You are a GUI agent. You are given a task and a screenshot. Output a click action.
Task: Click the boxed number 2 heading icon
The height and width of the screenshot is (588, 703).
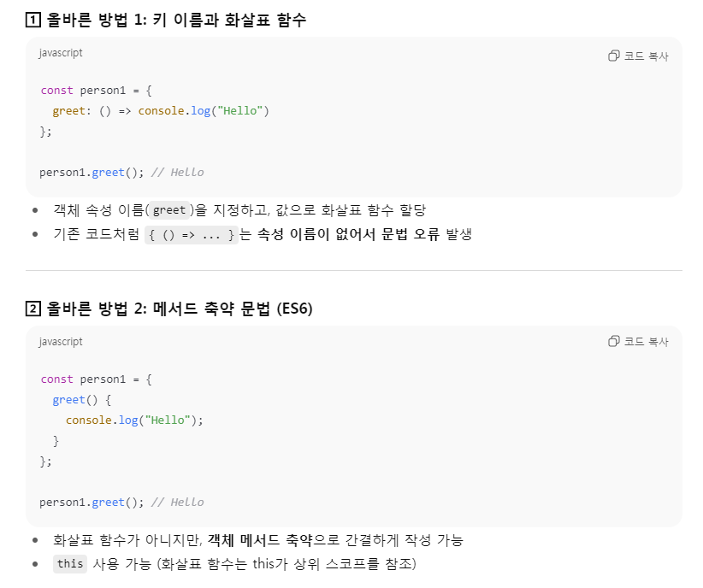(33, 309)
